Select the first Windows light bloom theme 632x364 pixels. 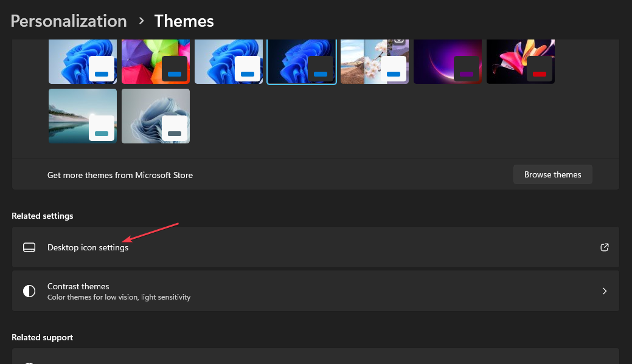click(83, 61)
